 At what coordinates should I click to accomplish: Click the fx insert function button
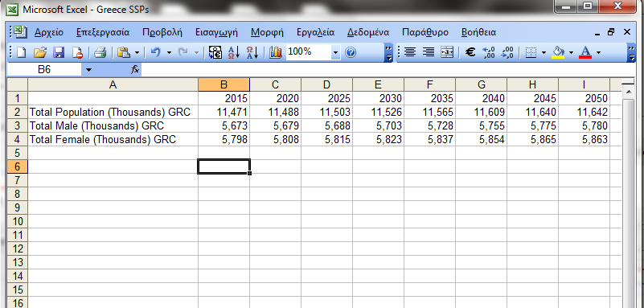pos(135,70)
